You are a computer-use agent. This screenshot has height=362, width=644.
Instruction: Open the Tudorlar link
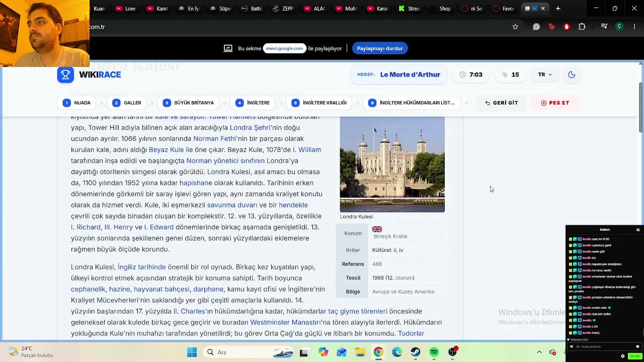[411, 333]
